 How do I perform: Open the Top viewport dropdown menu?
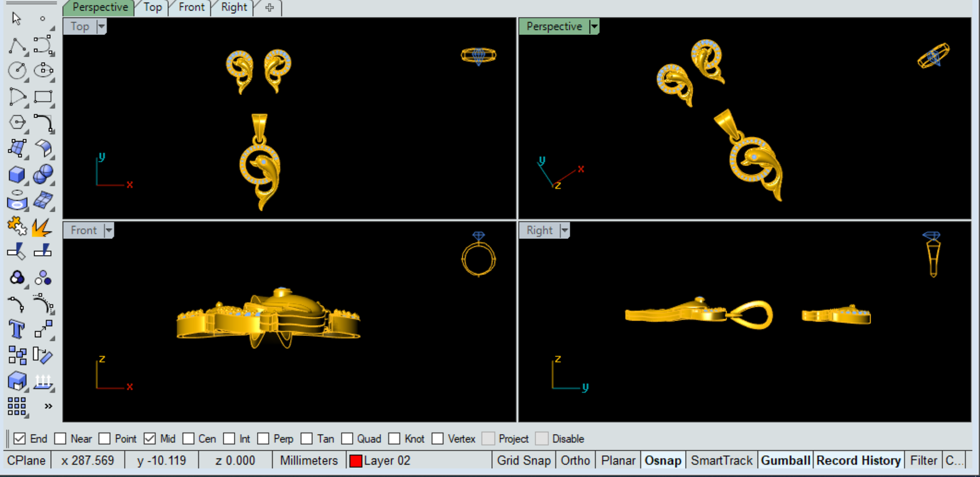102,26
